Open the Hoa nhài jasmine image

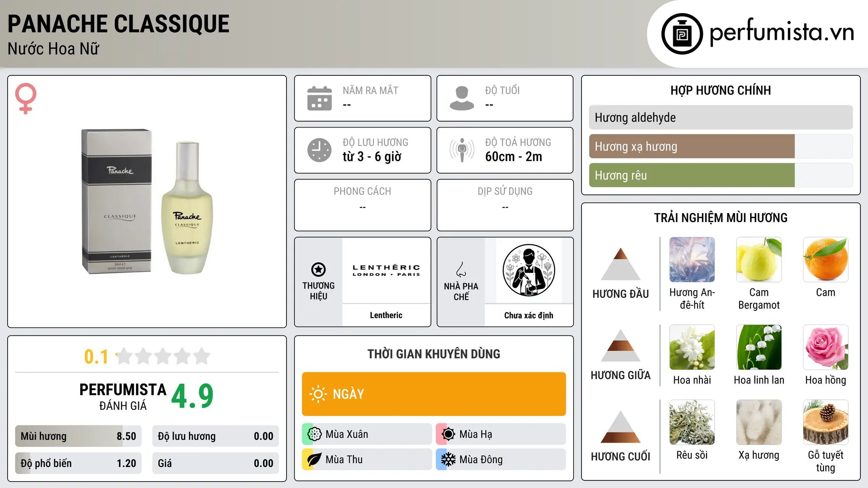click(692, 347)
